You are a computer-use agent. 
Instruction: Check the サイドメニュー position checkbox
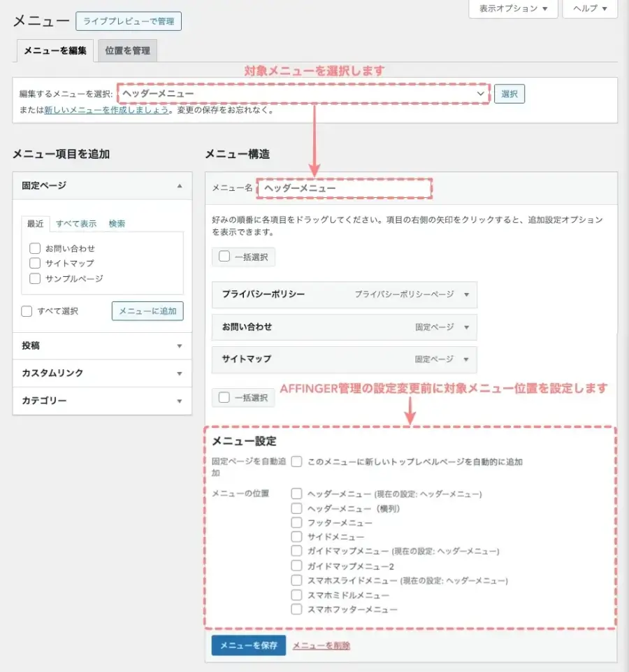coord(296,536)
